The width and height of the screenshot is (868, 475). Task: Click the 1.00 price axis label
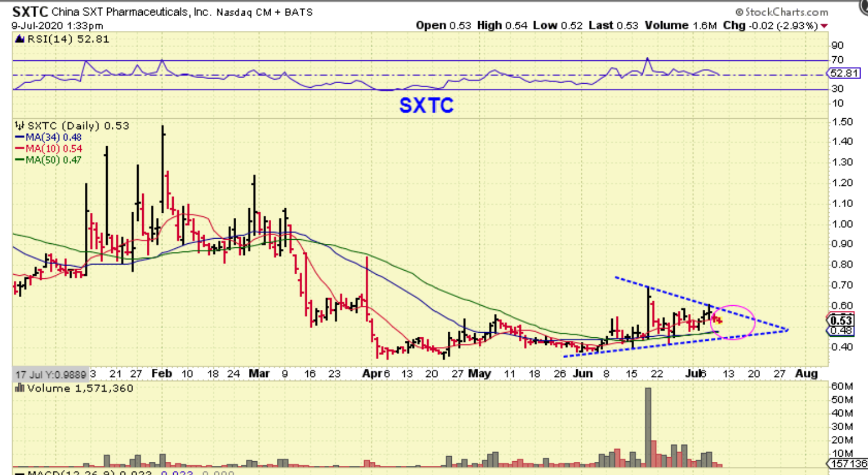[x=842, y=224]
